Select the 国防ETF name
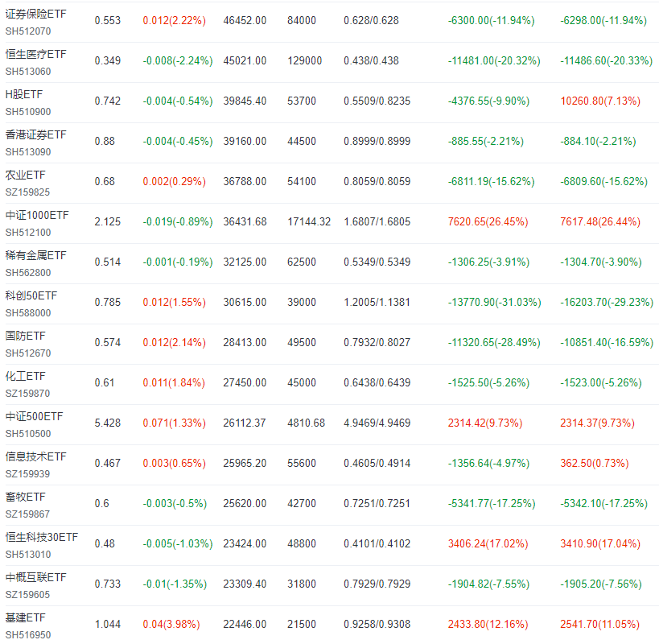This screenshot has width=659, height=644. coord(25,336)
